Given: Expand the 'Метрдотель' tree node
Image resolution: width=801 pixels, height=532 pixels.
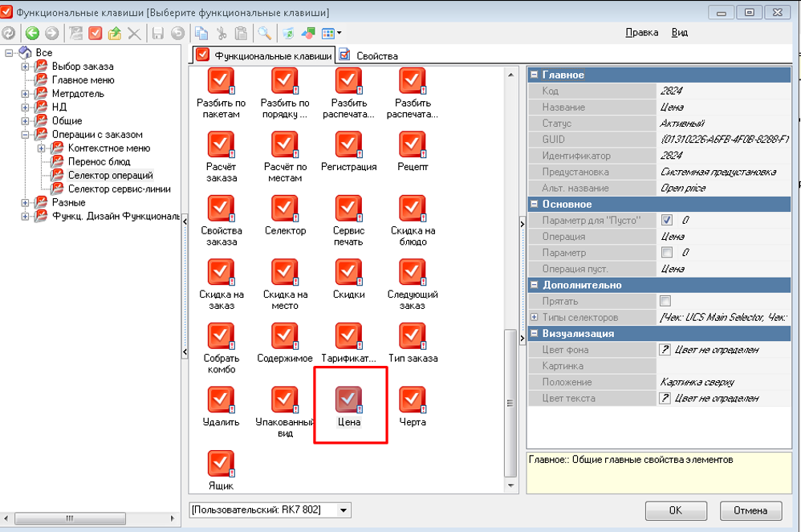Looking at the screenshot, I should pos(26,94).
